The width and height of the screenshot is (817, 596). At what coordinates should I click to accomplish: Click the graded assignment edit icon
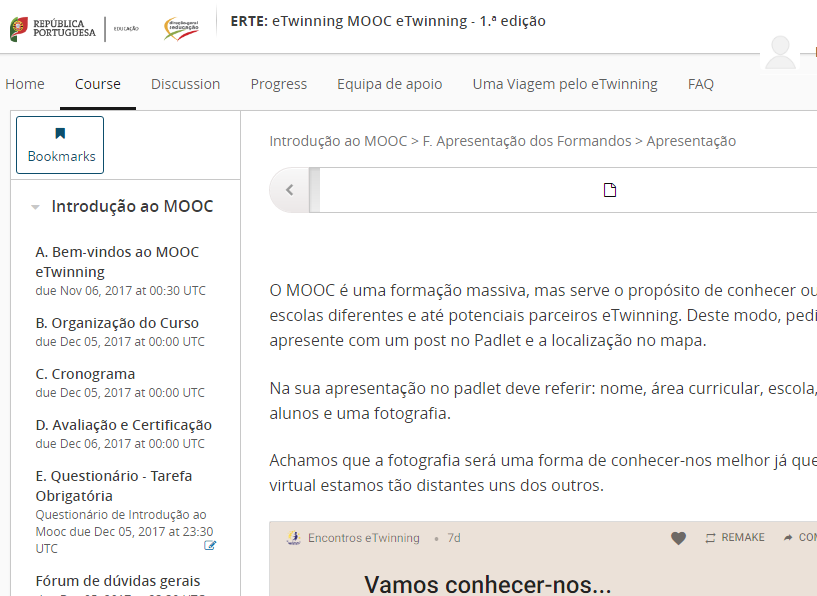coord(209,545)
